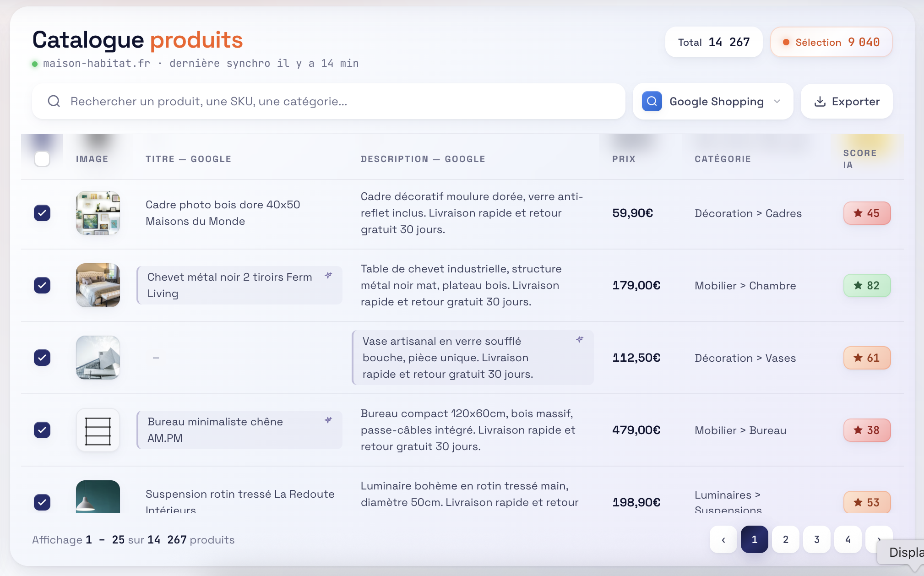924x576 pixels.
Task: Click the search magnifier icon
Action: [x=54, y=101]
